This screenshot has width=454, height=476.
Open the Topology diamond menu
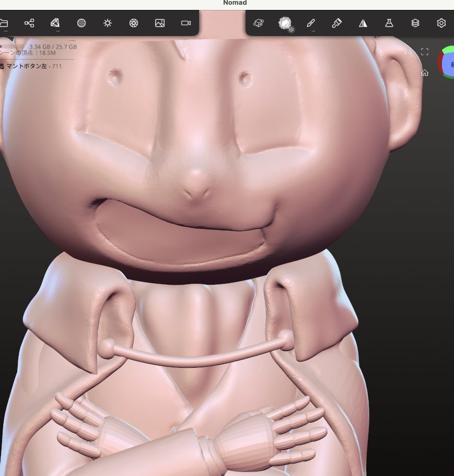click(x=55, y=23)
